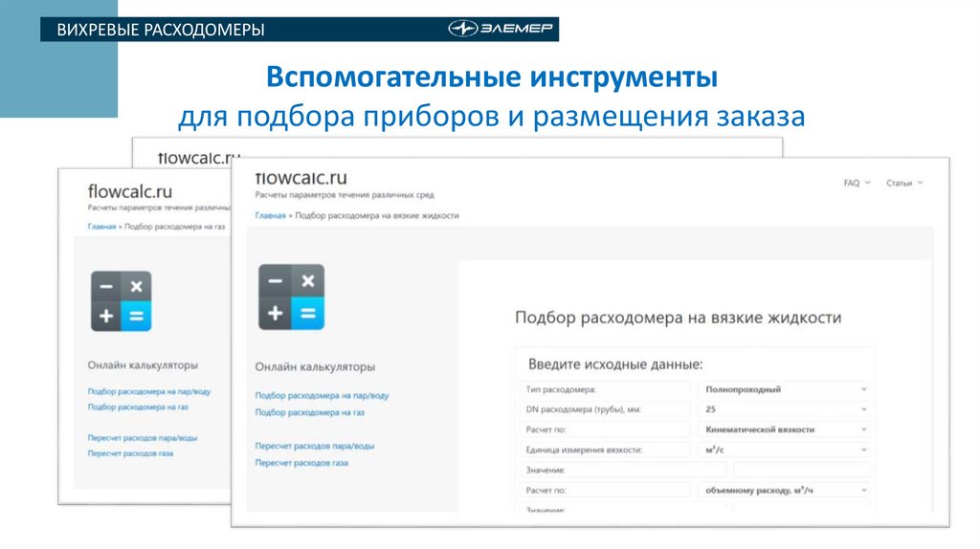The width and height of the screenshot is (980, 549).
Task: Open the dropdown showing объемному расходу, м³/ч
Action: pyautogui.click(x=784, y=491)
